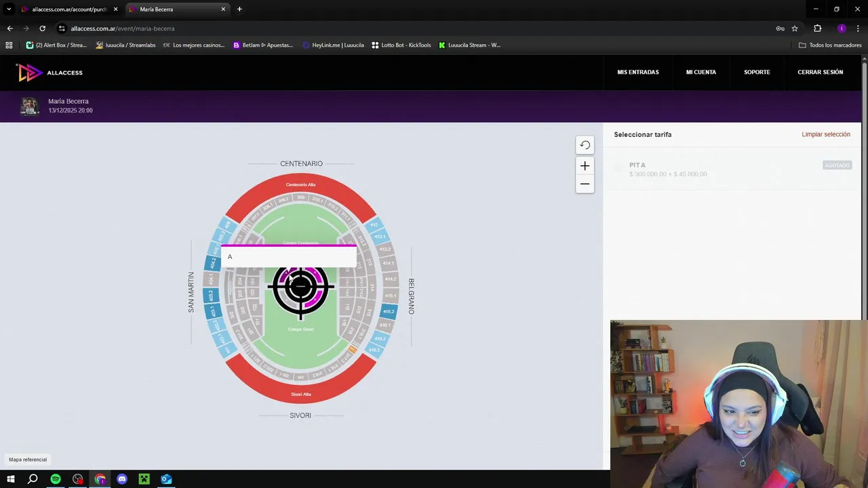Open the Alert Box Streamlabs bookmark
The height and width of the screenshot is (488, 868).
click(x=56, y=45)
